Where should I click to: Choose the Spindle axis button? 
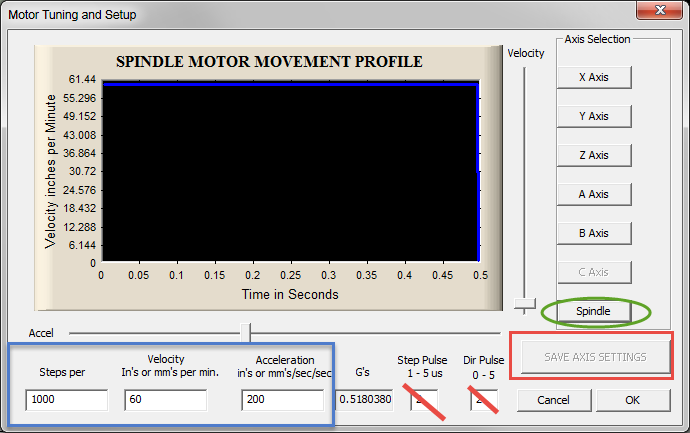pos(594,312)
